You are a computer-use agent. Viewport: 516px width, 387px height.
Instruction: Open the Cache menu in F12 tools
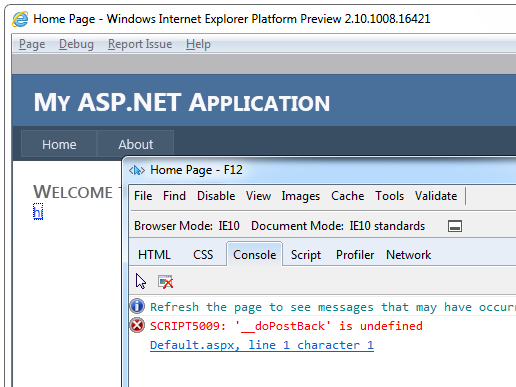point(348,196)
